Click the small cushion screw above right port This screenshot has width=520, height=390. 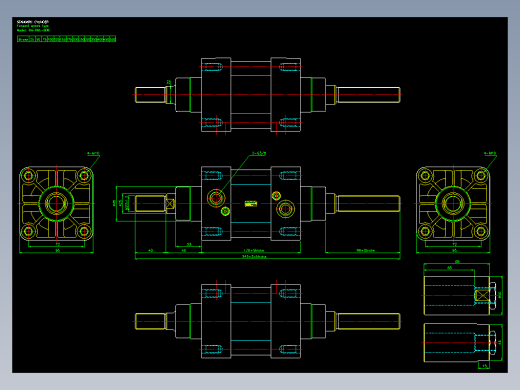(276, 196)
